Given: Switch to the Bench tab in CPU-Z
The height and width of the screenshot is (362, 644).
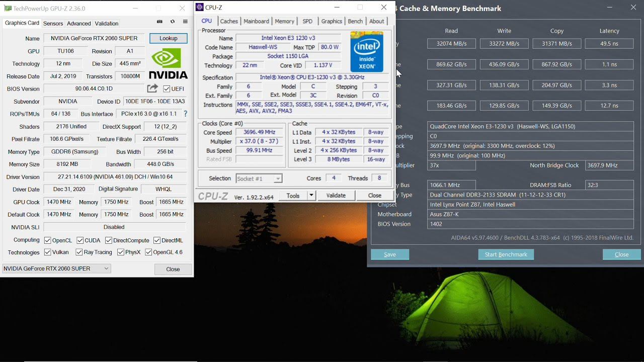Looking at the screenshot, I should point(355,21).
